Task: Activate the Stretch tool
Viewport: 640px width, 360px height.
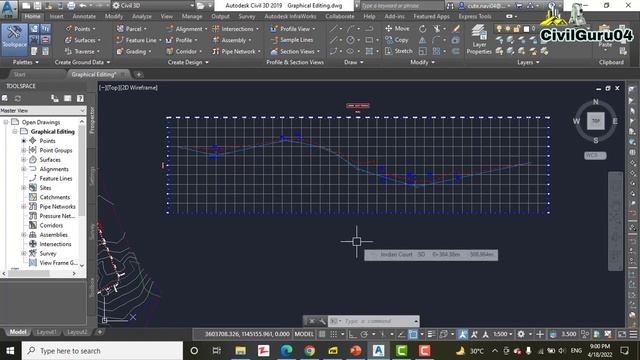Action: click(x=399, y=51)
